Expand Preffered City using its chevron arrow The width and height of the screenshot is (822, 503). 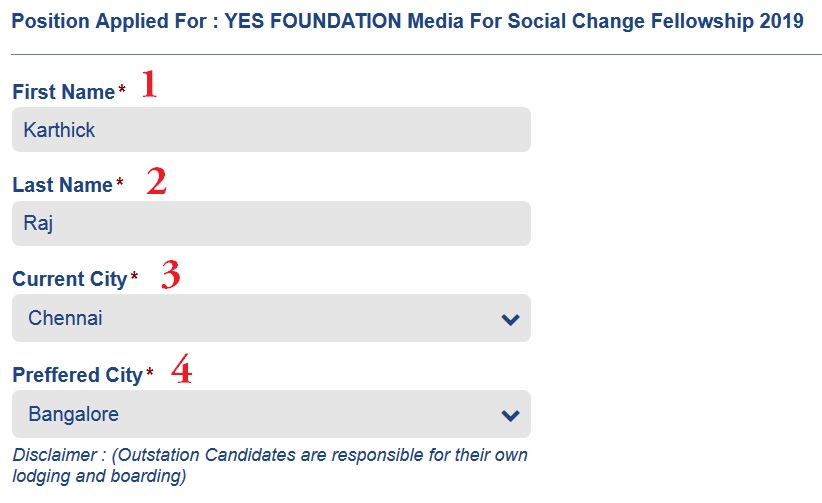510,415
